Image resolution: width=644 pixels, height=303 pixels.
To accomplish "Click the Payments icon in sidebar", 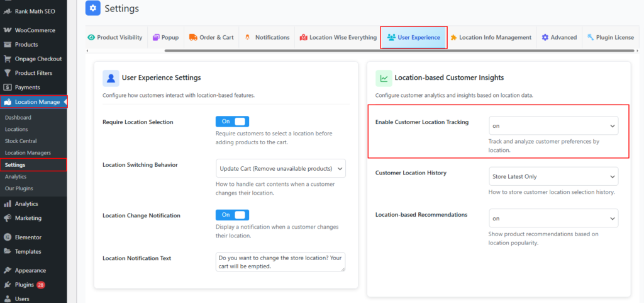I will (8, 87).
